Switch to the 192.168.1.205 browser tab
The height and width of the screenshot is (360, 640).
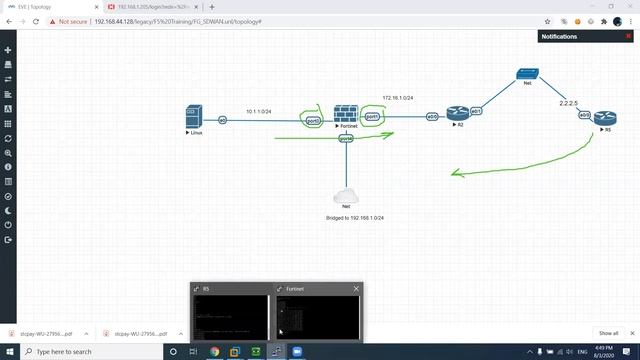[153, 7]
